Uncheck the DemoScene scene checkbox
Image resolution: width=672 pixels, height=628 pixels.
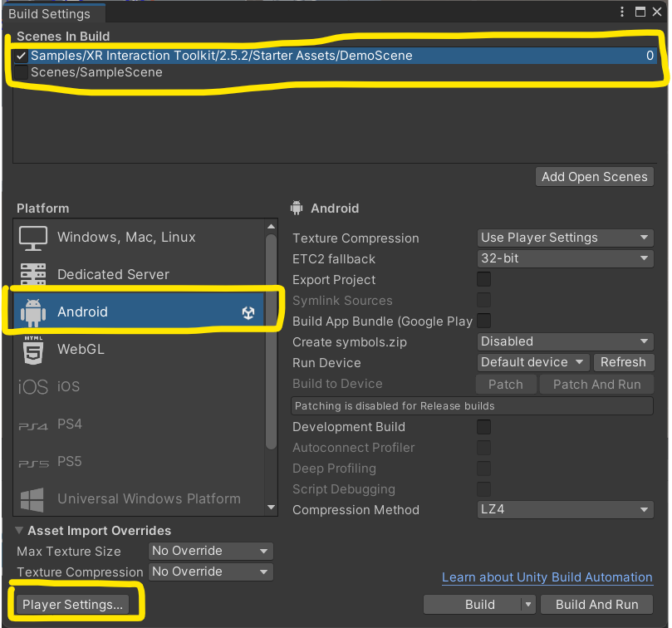[21, 56]
